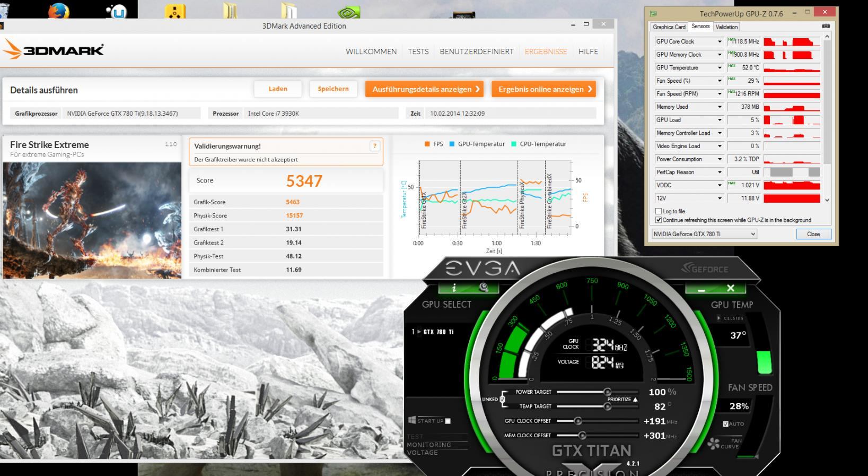Click the POWER TARGET slider handle
868x476 pixels.
pyautogui.click(x=607, y=392)
